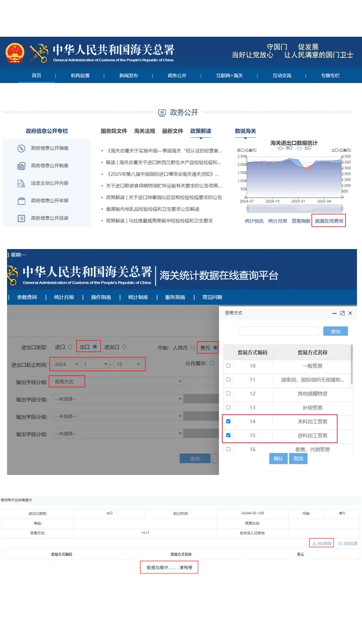362x644 pixels.
Task: Open 互动交流 navigation item
Action: pos(282,75)
